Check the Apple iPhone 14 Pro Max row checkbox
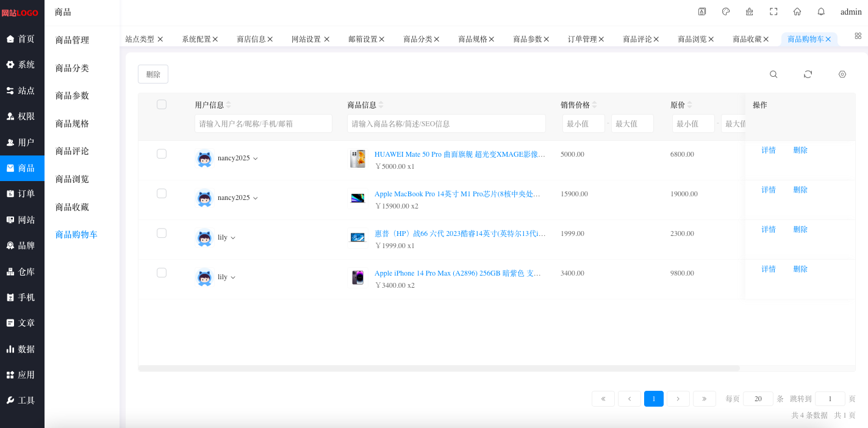868x428 pixels. [162, 273]
